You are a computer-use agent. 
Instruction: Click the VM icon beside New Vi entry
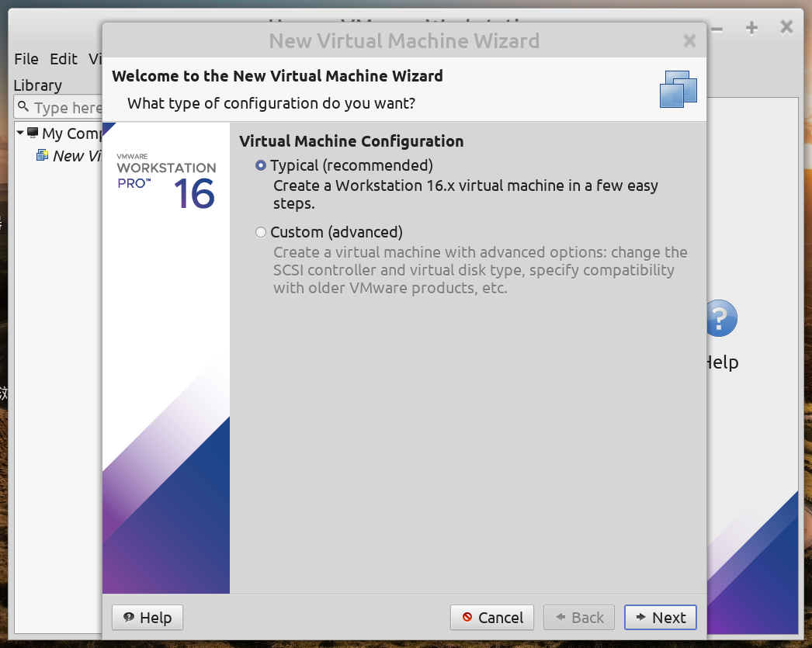43,155
